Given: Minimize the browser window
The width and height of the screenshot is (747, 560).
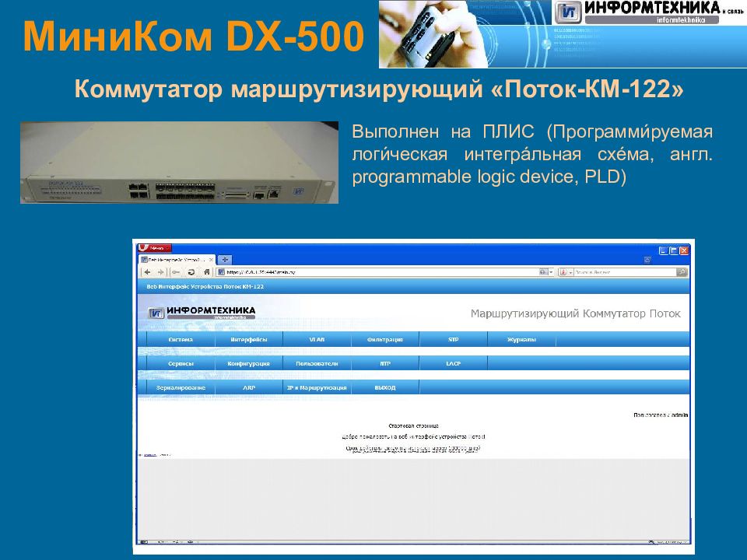Looking at the screenshot, I should coord(663,250).
